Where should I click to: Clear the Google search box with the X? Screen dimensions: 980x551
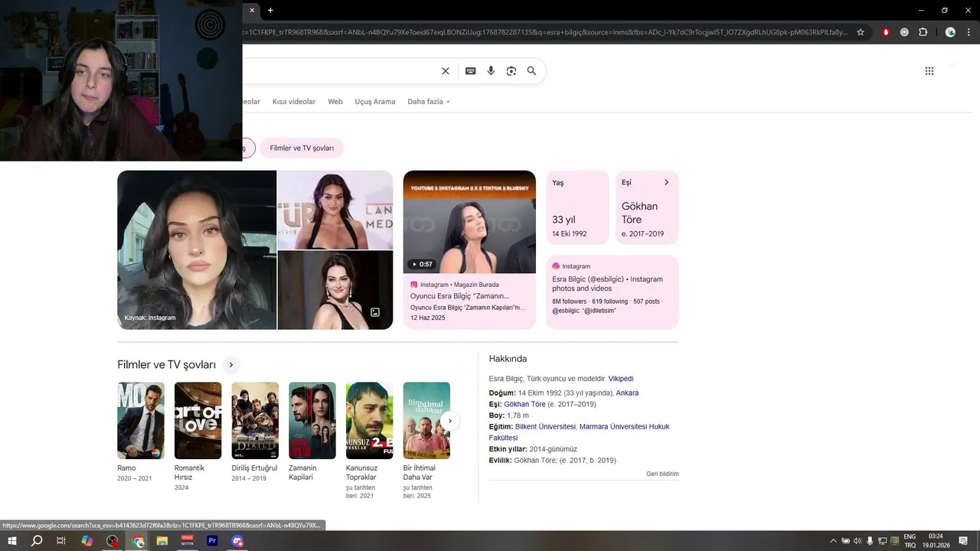pyautogui.click(x=446, y=71)
